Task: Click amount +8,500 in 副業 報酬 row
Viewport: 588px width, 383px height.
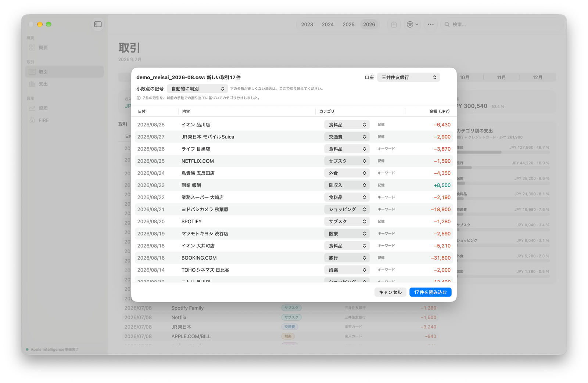Action: 442,185
